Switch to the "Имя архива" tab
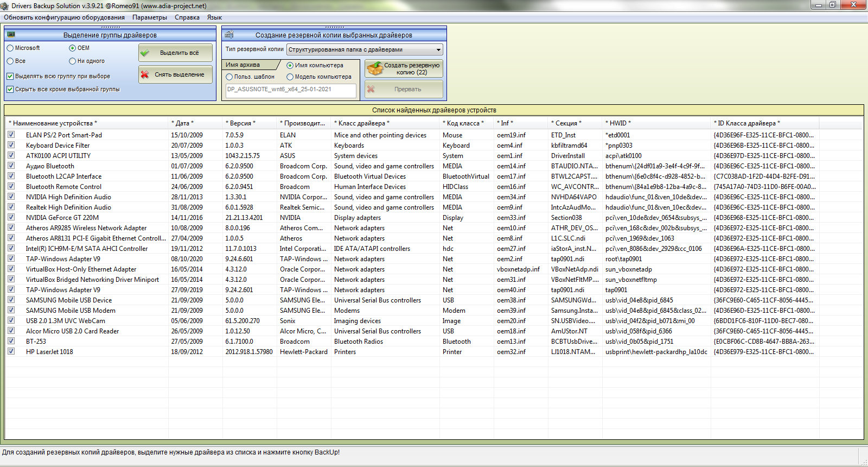 click(243, 65)
